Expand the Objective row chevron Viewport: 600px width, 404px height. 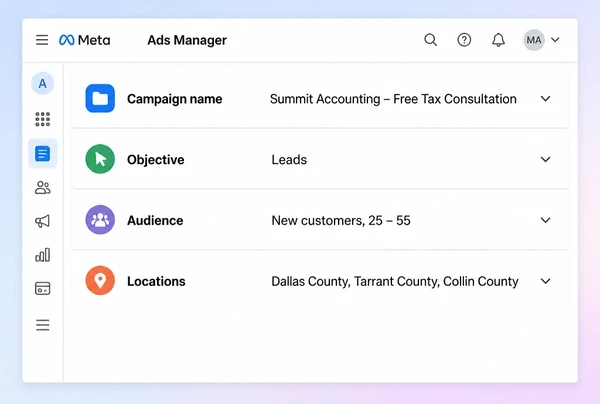pos(545,159)
